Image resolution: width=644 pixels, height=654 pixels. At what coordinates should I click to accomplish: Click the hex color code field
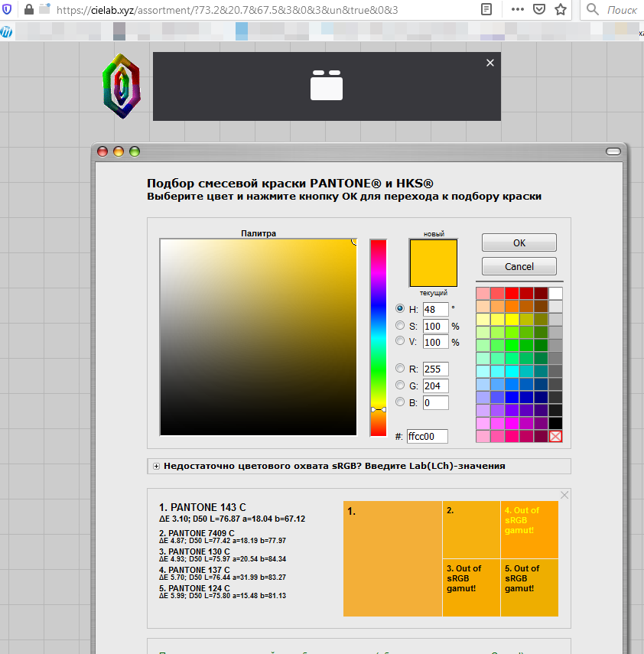(427, 436)
